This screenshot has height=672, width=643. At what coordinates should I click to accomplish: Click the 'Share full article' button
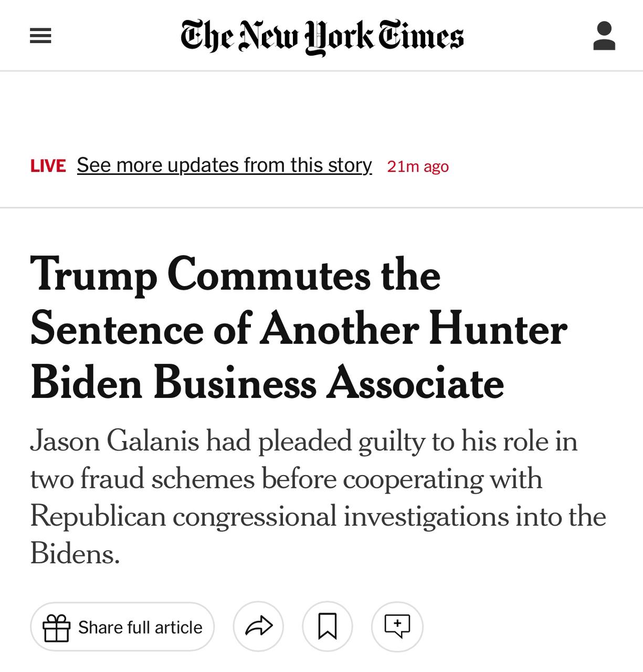(122, 627)
